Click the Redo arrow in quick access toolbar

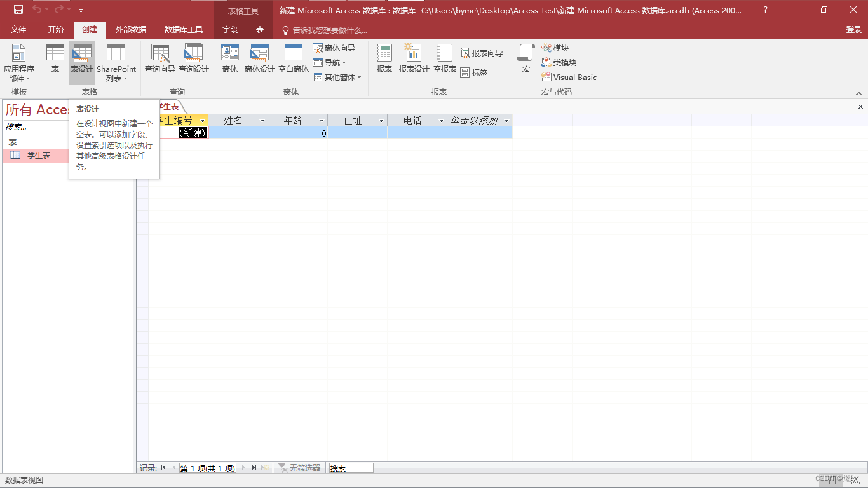[x=59, y=10]
